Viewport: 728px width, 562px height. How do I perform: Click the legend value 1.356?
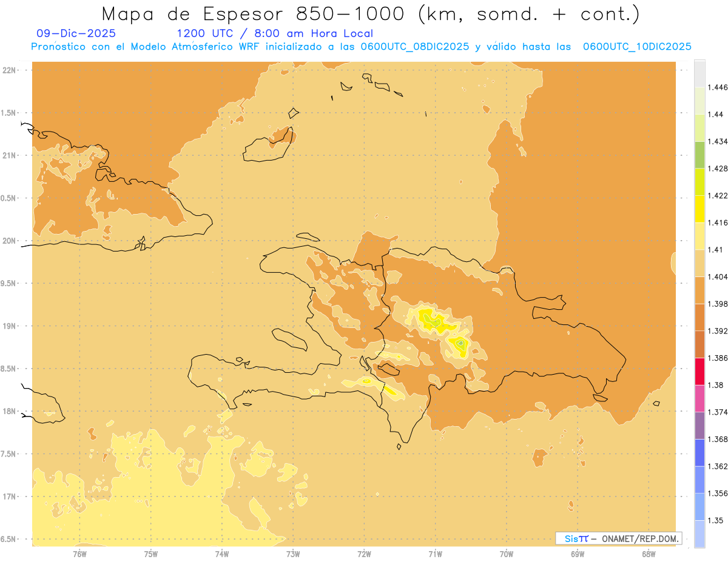coord(718,493)
